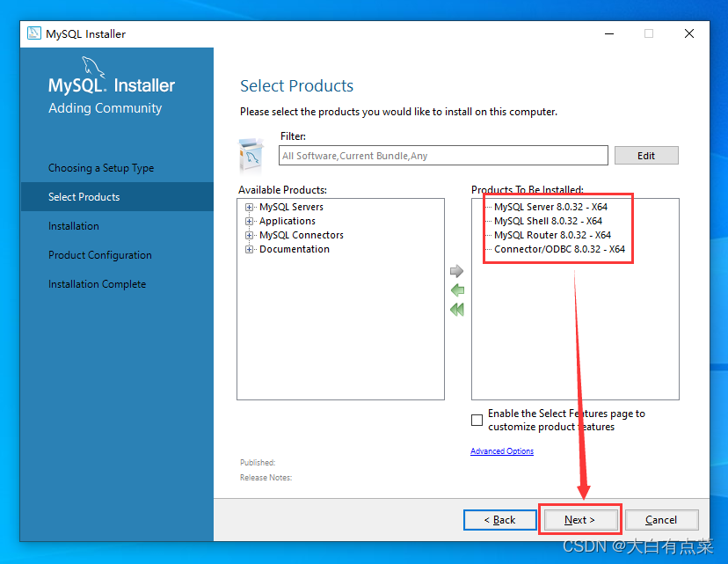Click the MySQL dolphin logo in sidebar

[x=93, y=68]
